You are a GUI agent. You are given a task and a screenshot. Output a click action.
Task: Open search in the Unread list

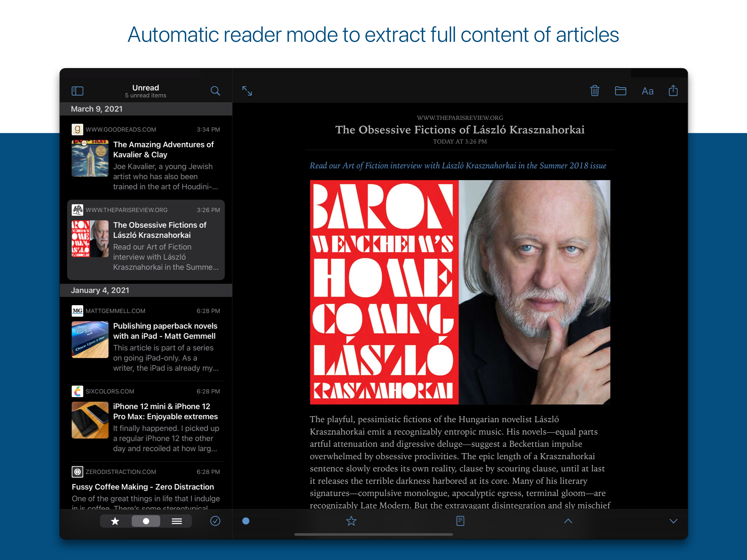pyautogui.click(x=215, y=91)
